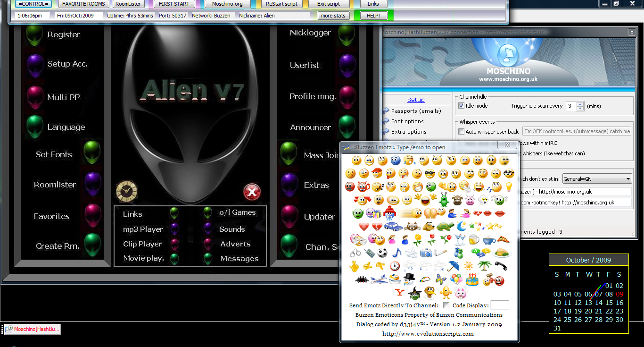
Task: Click the Auto whisper message text field
Action: (577, 131)
